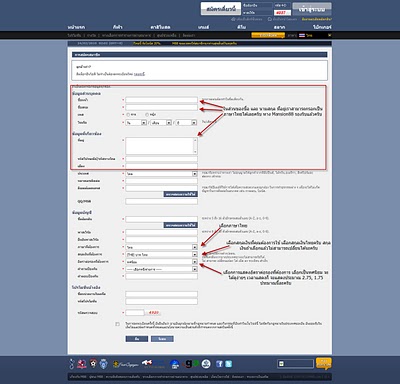Image resolution: width=400 pixels, height=384 pixels.
Task: Open the odds format dropdown
Action: pyautogui.click(x=161, y=262)
